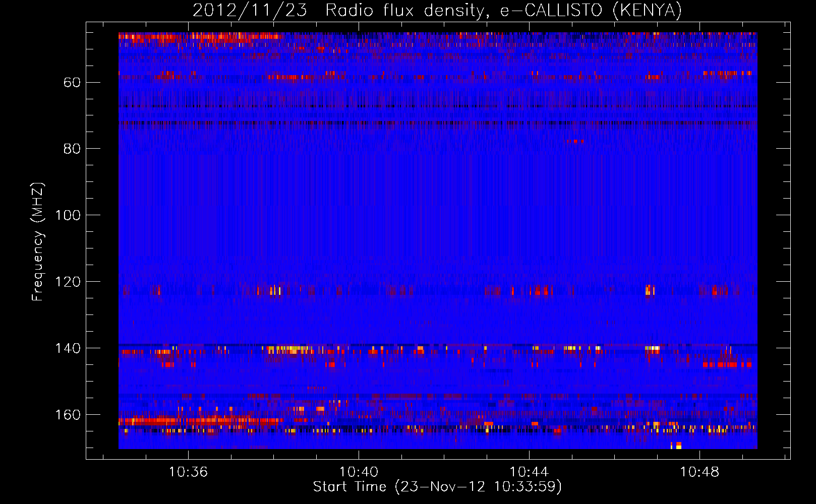Click the '10:36' time tick label
Screen dimensions: 816x504
coord(188,472)
